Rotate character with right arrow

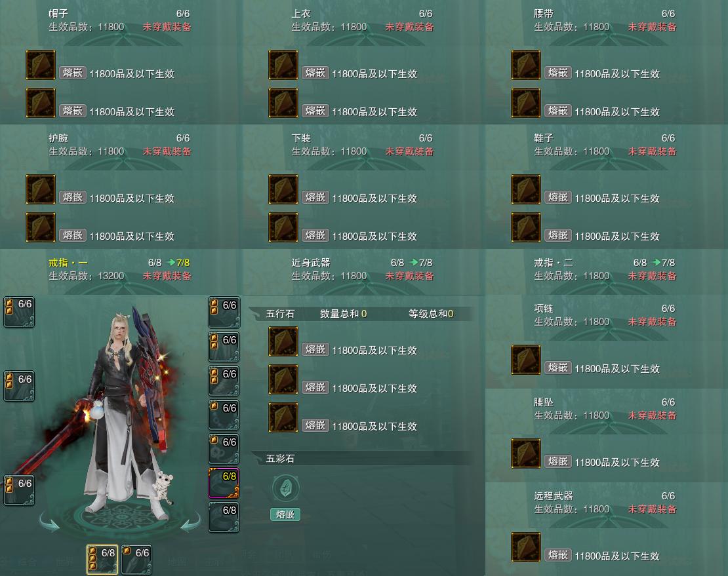click(x=190, y=522)
